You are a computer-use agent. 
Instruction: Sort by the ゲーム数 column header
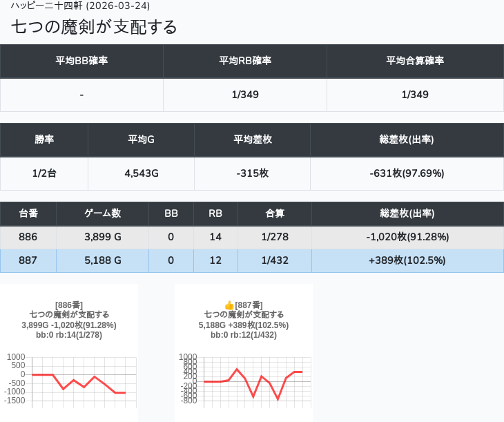102,213
